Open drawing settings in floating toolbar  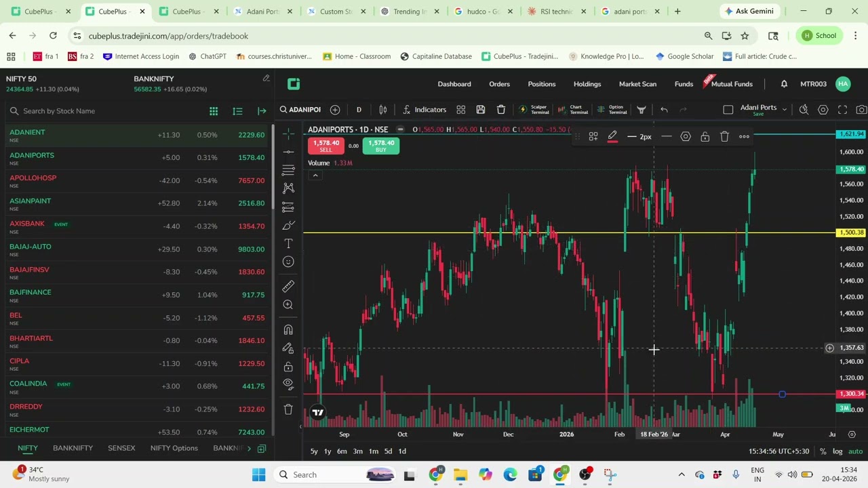[686, 137]
